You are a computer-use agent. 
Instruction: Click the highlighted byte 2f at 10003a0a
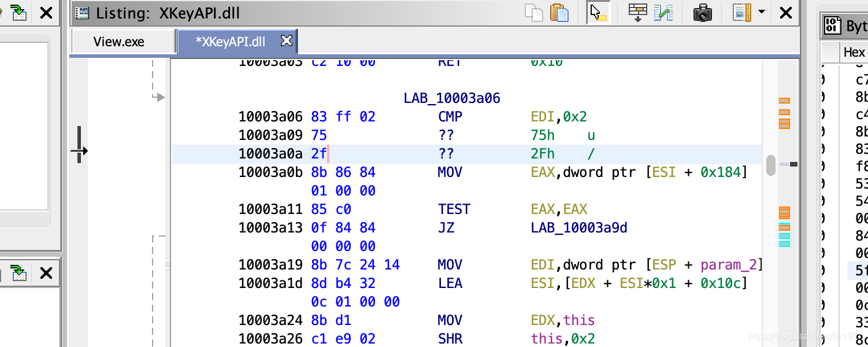(318, 154)
